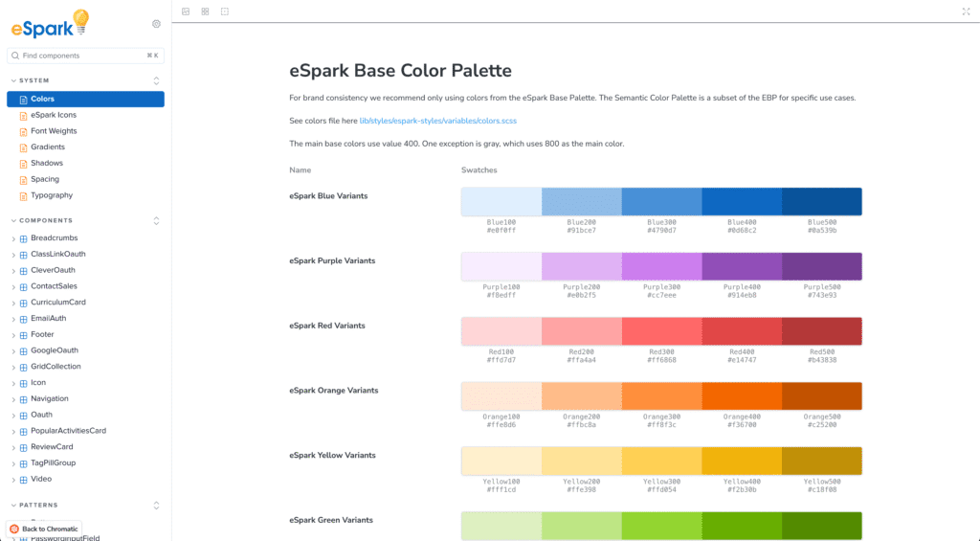980x541 pixels.
Task: Open Gradients docs page
Action: [48, 147]
